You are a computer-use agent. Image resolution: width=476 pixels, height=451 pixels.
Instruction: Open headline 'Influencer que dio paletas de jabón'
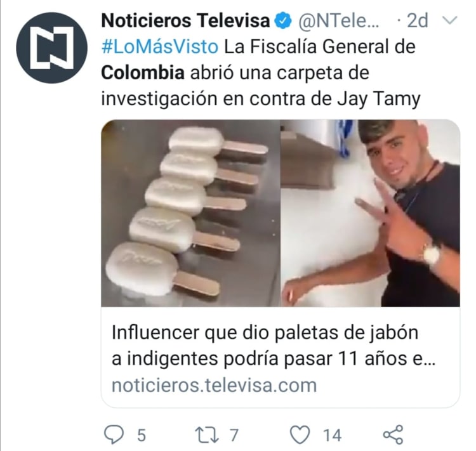pyautogui.click(x=265, y=332)
